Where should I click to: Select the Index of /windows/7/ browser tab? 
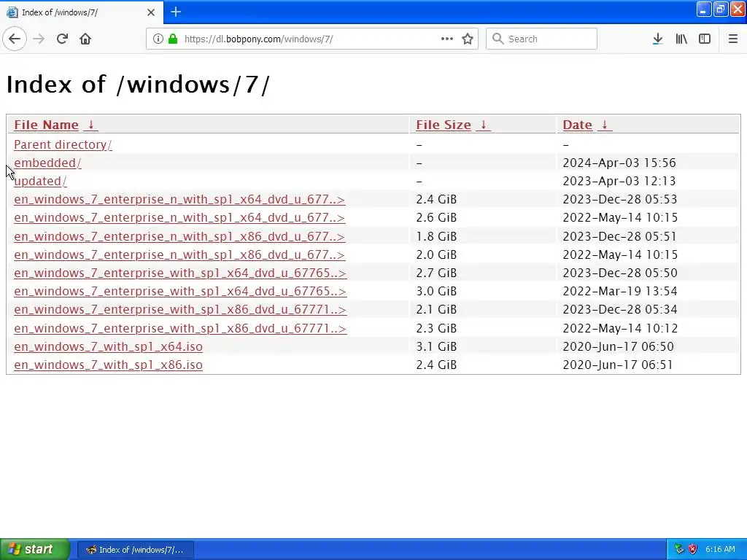pos(81,12)
